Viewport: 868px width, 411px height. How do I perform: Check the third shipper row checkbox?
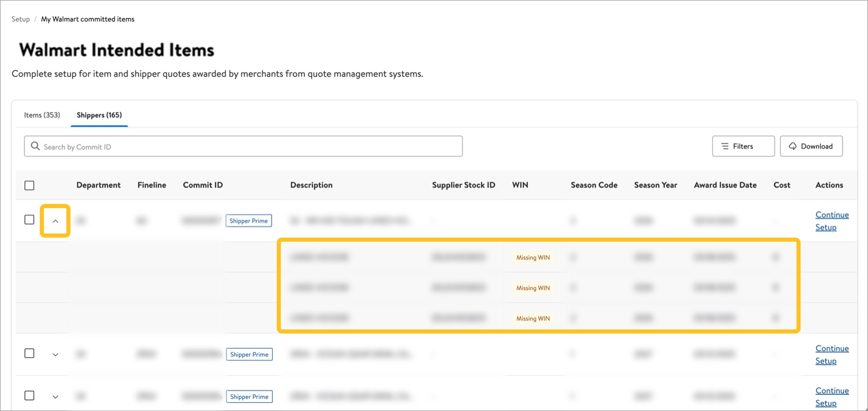[30, 395]
